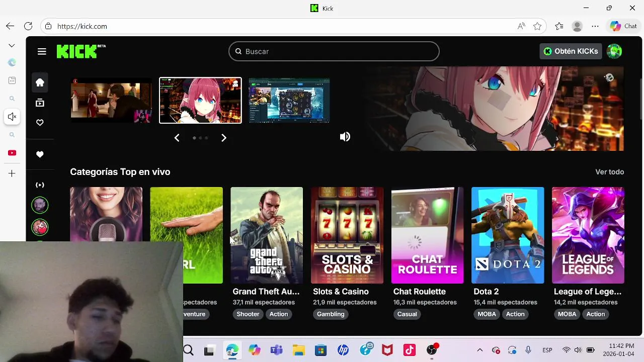Open a new tab with plus icon
The height and width of the screenshot is (362, 644).
click(x=12, y=173)
